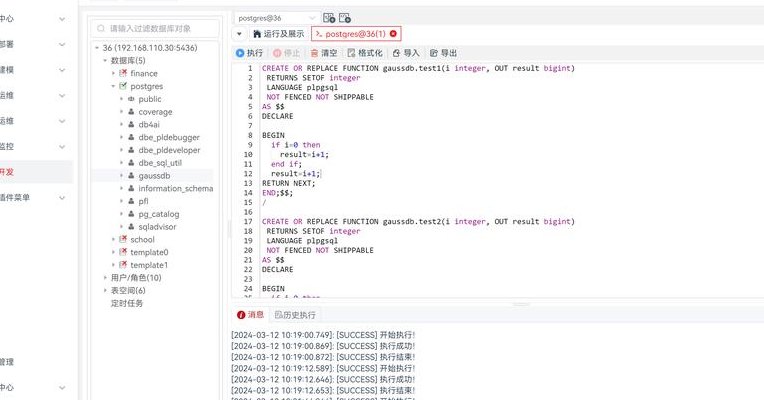Expand the finance database arrow
Viewport: 764px width, 400px height.
(114, 73)
